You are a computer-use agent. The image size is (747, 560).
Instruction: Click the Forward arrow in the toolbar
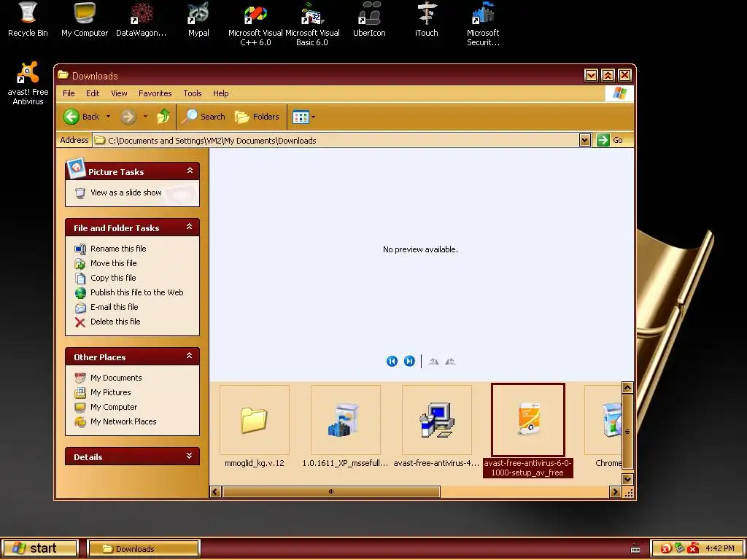click(128, 117)
